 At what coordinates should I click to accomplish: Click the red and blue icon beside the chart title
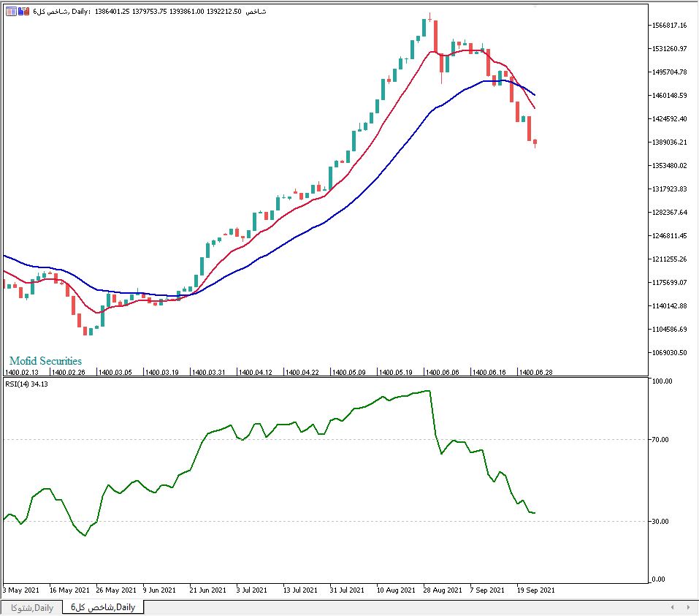coord(24,12)
